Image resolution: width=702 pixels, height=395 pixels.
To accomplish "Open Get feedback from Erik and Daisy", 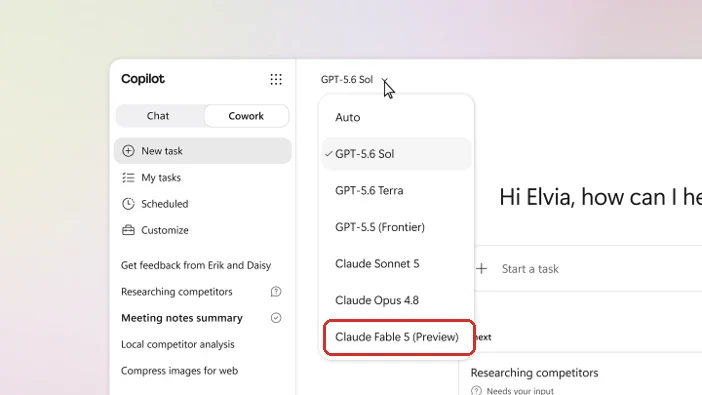I will pos(196,266).
